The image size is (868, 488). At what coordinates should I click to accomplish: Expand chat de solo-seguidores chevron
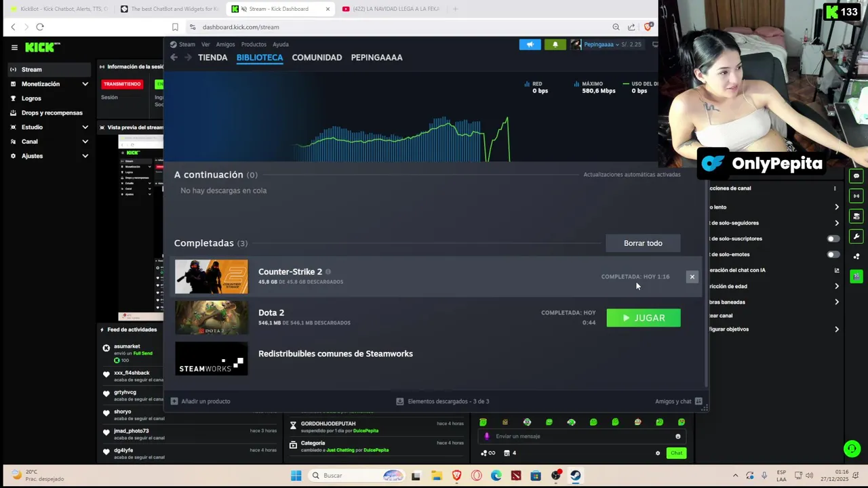tap(836, 223)
